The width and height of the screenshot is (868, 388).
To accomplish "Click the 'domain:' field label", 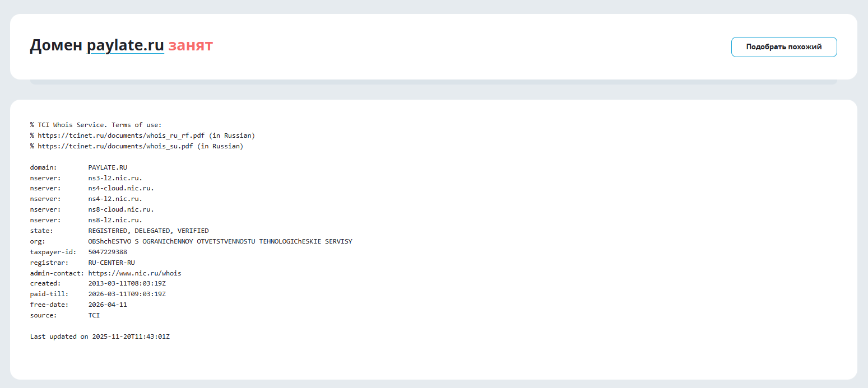I will click(x=44, y=167).
